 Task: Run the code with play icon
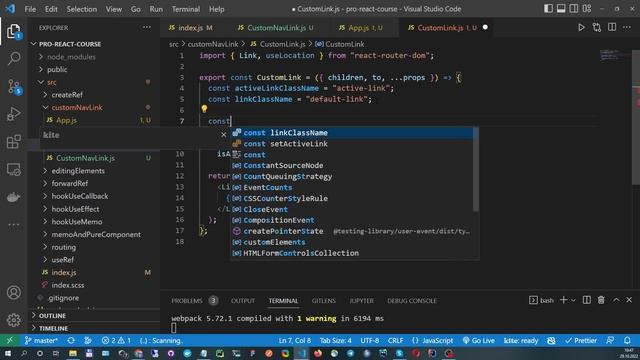click(x=581, y=27)
